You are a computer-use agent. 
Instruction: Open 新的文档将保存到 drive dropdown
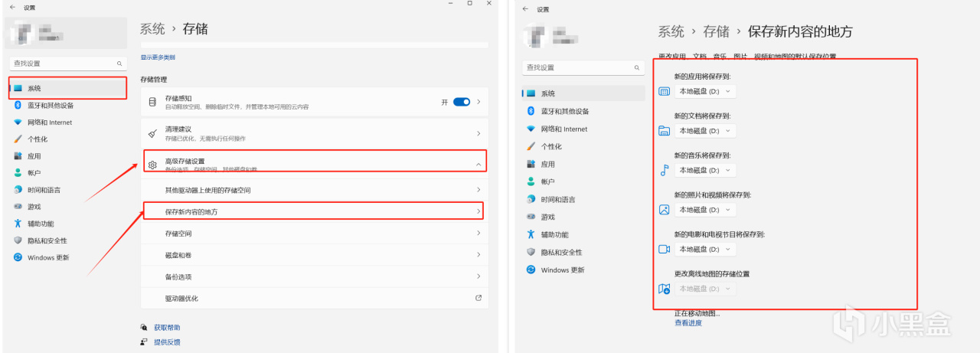pos(705,131)
